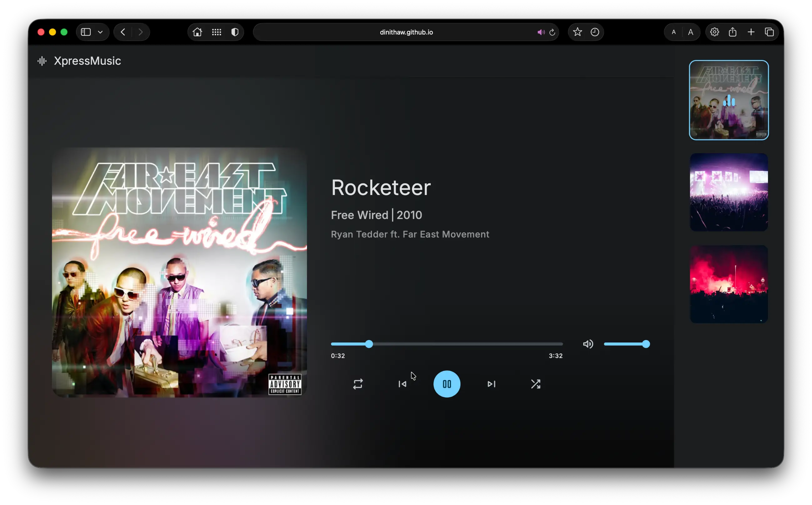Toggle the browser sidebar
The image size is (812, 505).
pyautogui.click(x=86, y=32)
